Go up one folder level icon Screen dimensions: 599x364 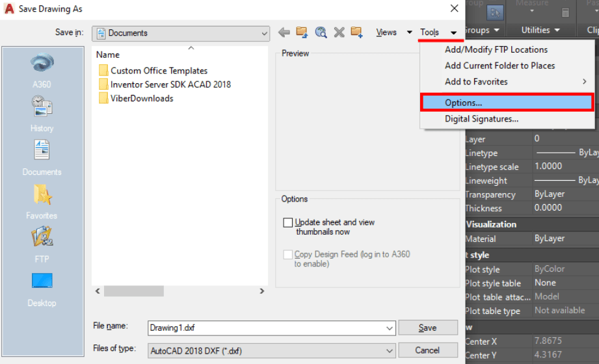coord(302,32)
